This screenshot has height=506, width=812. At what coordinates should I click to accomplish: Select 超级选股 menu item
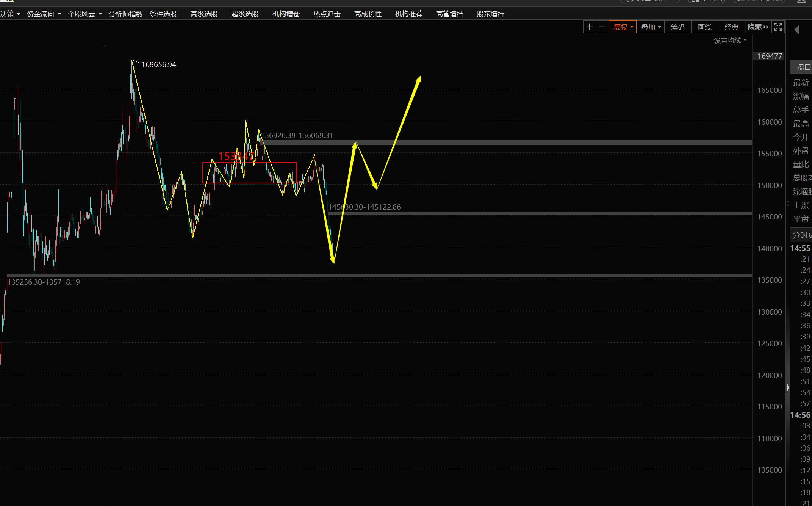(245, 14)
